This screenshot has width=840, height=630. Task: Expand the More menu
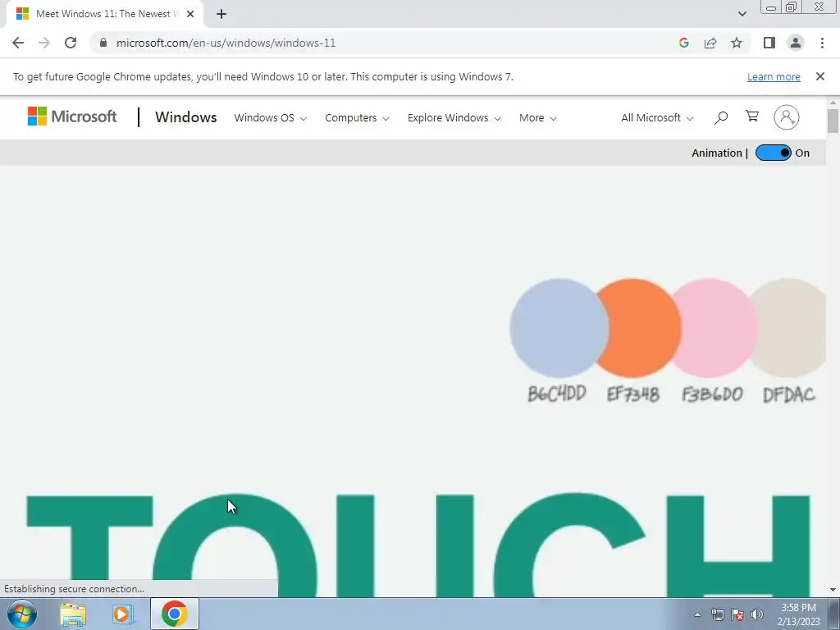click(538, 118)
